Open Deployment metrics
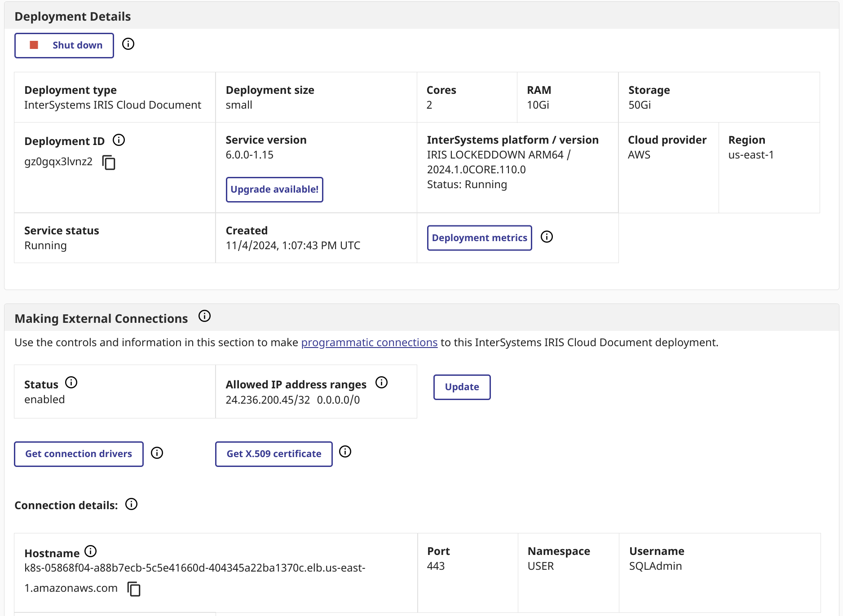The image size is (843, 616). tap(479, 238)
